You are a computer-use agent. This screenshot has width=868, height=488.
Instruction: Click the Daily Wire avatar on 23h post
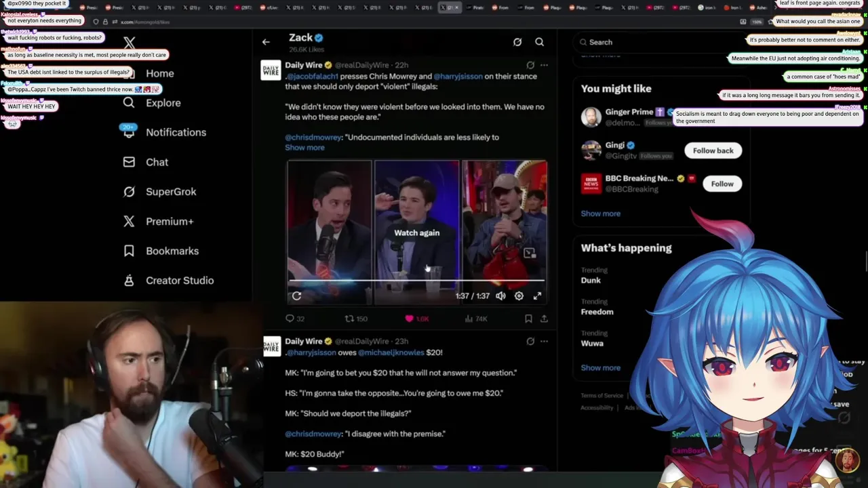pyautogui.click(x=271, y=346)
